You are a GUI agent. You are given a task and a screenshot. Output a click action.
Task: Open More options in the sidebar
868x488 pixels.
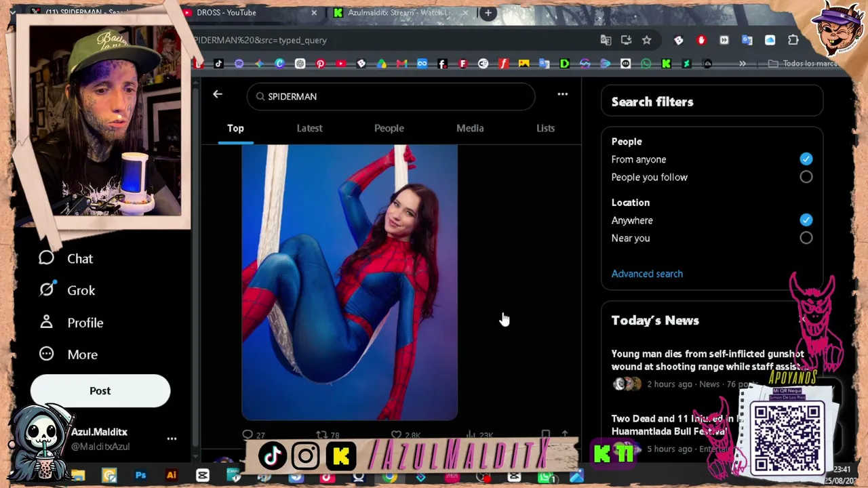click(x=68, y=354)
